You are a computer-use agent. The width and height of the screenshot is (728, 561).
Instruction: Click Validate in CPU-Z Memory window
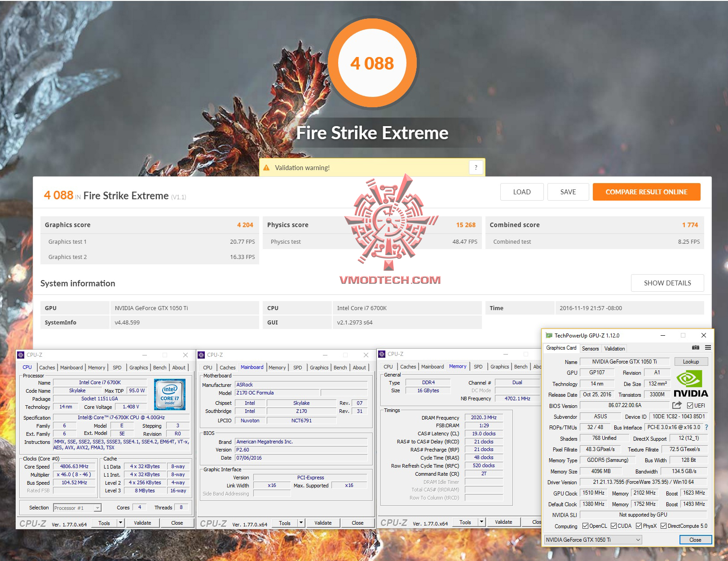(503, 522)
